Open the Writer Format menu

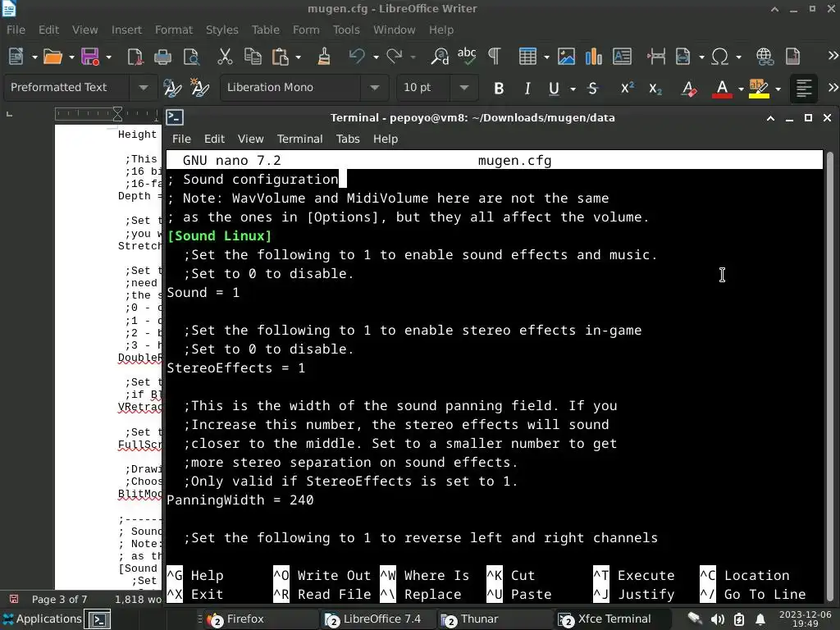pyautogui.click(x=174, y=30)
